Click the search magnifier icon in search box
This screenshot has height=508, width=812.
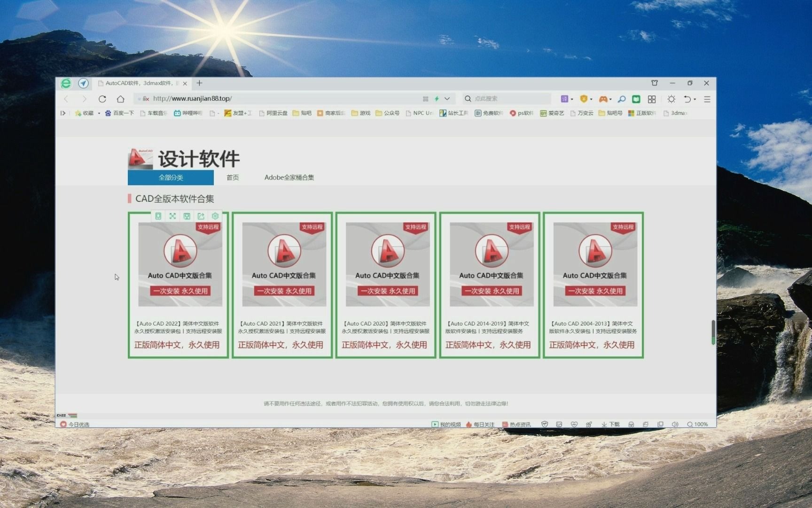(468, 99)
